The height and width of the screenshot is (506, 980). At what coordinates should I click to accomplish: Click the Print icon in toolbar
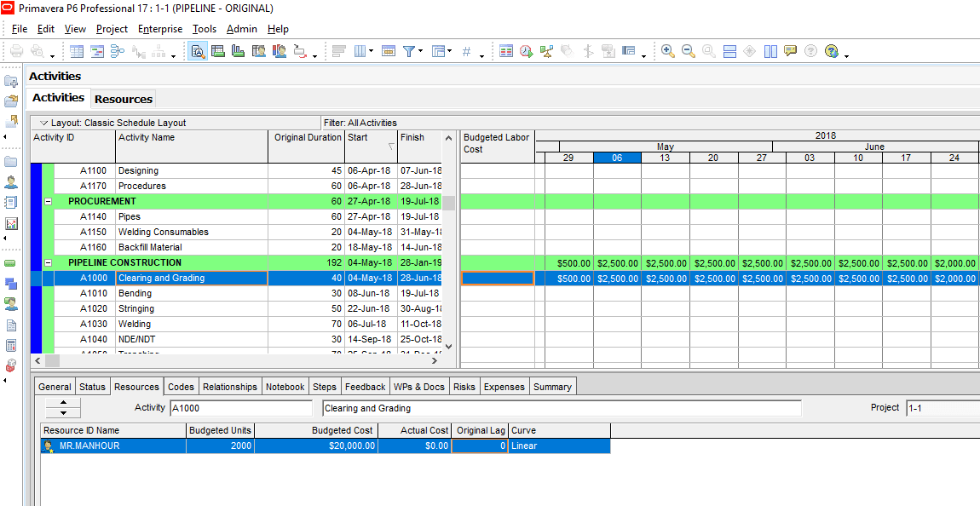point(16,51)
